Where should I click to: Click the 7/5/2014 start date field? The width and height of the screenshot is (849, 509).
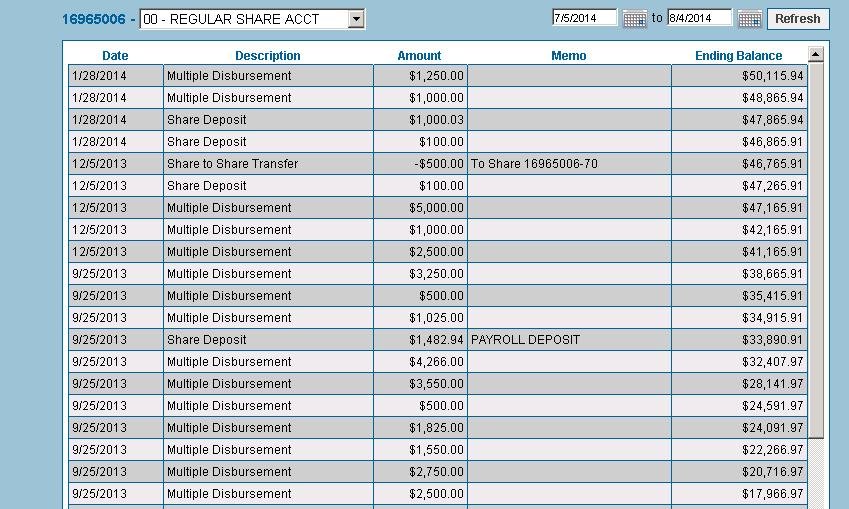[584, 18]
